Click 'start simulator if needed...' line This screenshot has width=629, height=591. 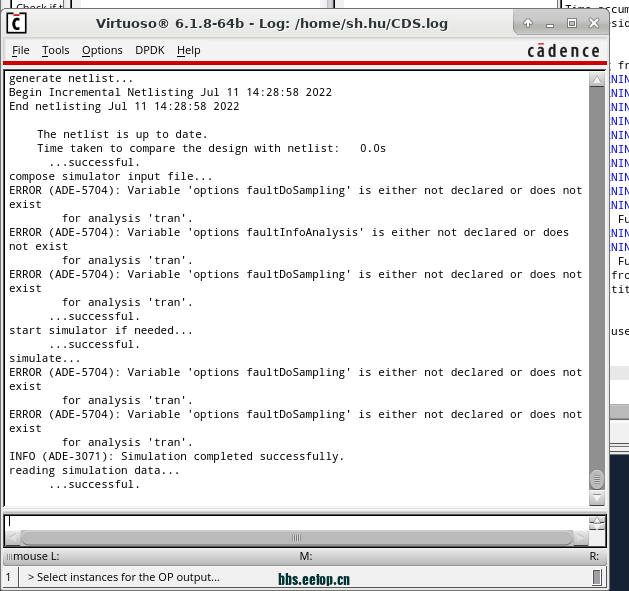tap(101, 330)
